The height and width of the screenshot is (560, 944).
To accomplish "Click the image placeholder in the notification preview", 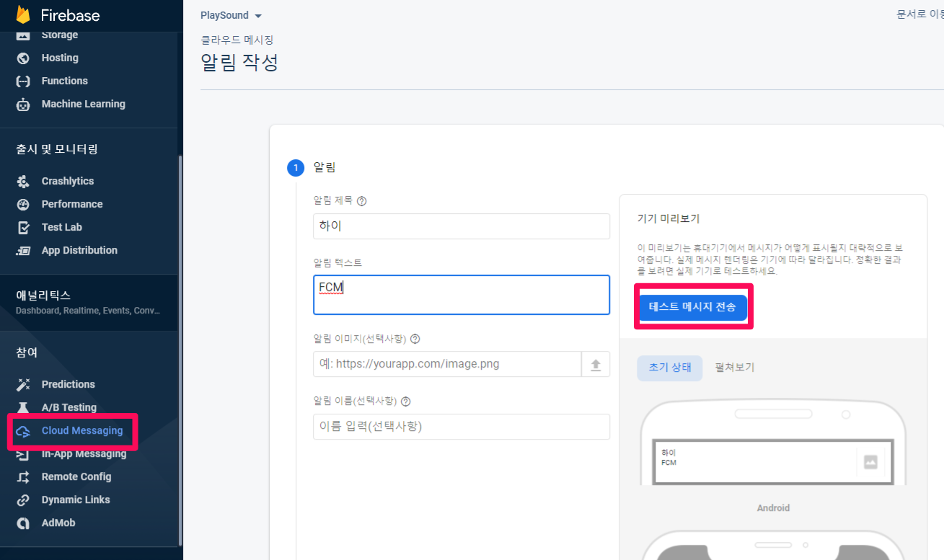I will click(x=870, y=462).
